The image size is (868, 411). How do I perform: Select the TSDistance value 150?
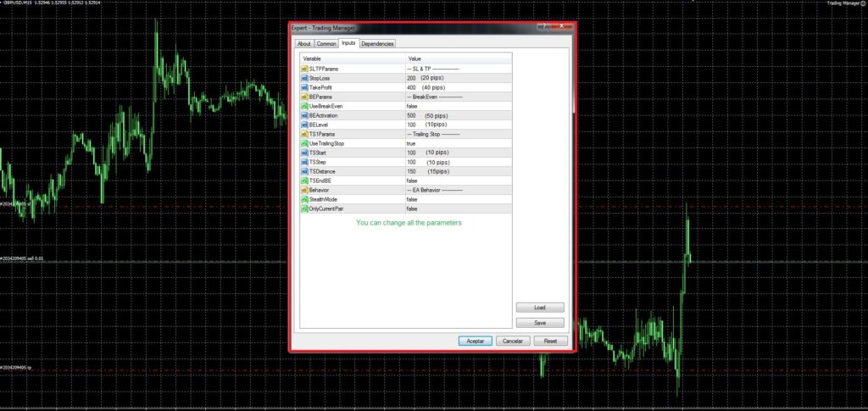411,171
